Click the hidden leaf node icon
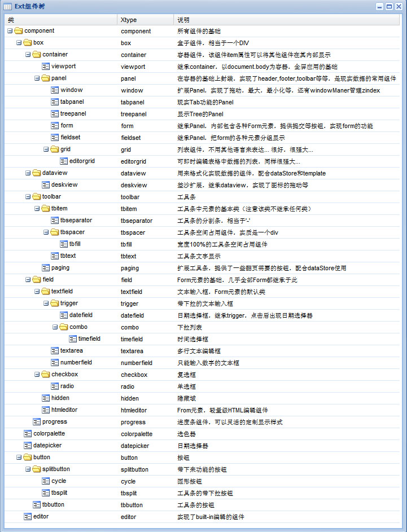Viewport: 407px width, 532px height. (x=46, y=398)
